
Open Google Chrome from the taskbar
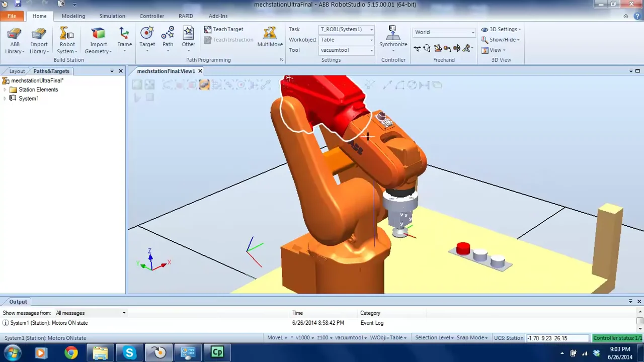[71, 352]
